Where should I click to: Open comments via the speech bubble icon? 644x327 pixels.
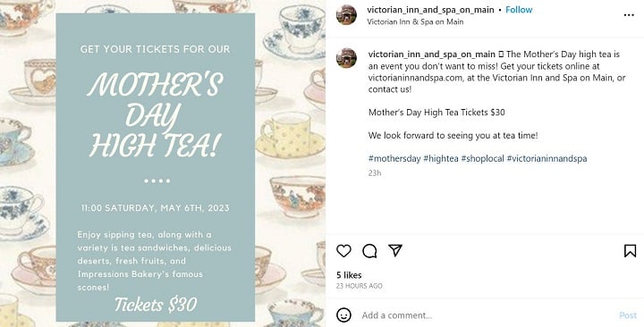(369, 251)
